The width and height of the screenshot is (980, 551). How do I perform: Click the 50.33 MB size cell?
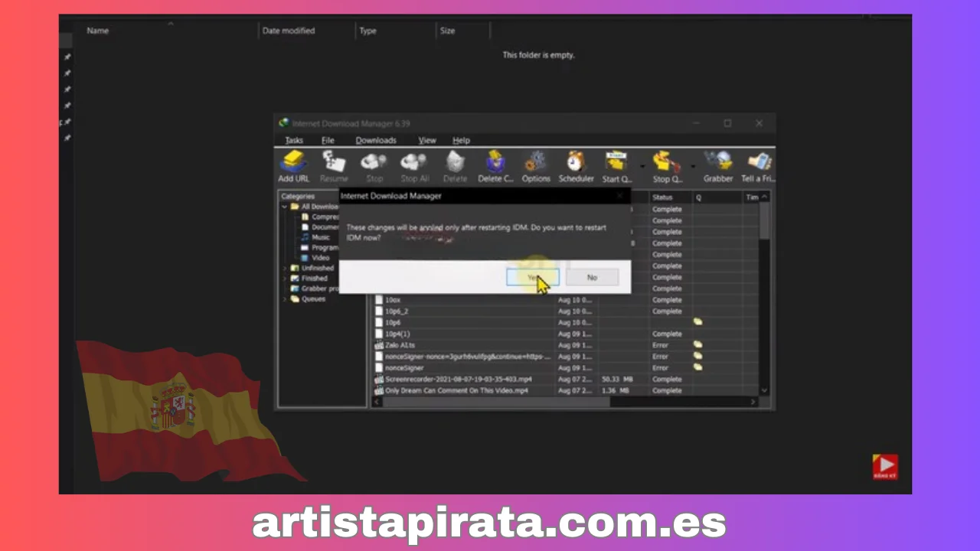pyautogui.click(x=616, y=379)
